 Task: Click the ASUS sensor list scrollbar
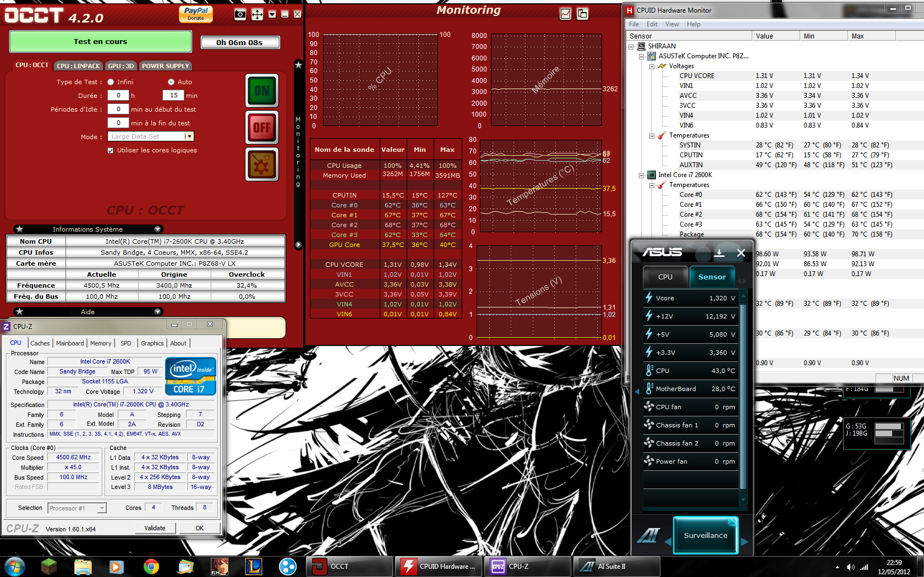click(743, 396)
